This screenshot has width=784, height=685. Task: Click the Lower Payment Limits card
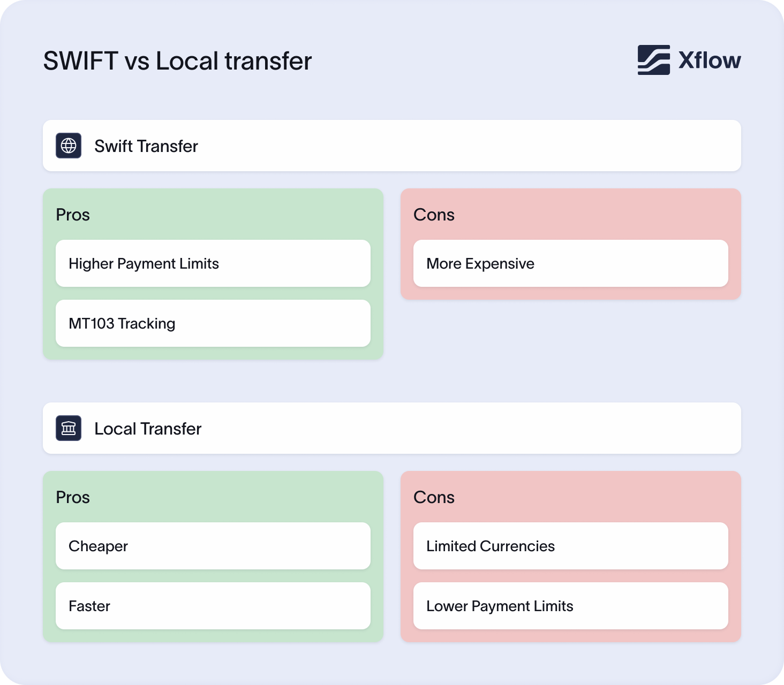click(570, 606)
